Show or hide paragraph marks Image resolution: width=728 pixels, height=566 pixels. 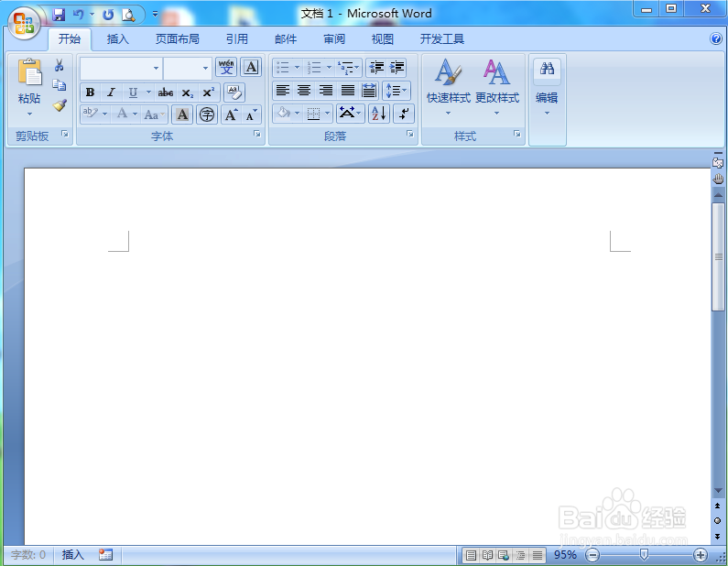point(404,114)
